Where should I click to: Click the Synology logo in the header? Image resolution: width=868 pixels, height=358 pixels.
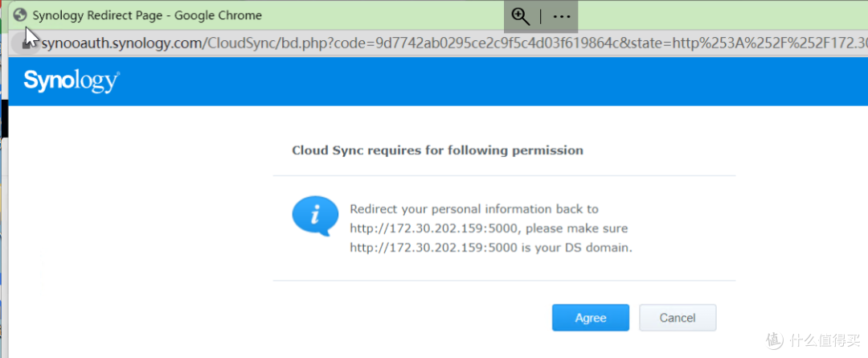(x=72, y=81)
